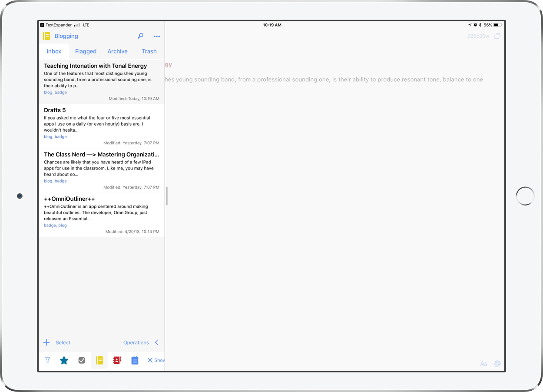This screenshot has height=392, width=543.
Task: Switch to the Archive tab
Action: (118, 51)
